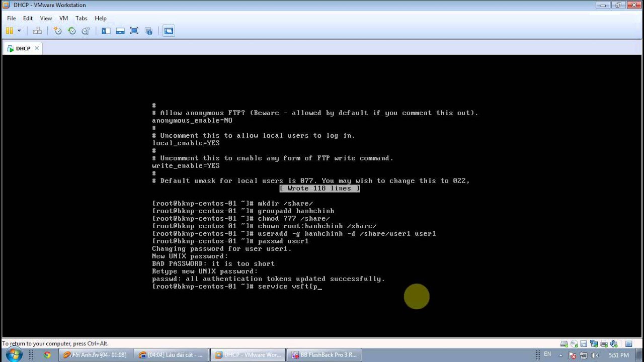Viewport: 644px width, 362px height.
Task: Open the power options dropdown arrow
Action: [19, 31]
